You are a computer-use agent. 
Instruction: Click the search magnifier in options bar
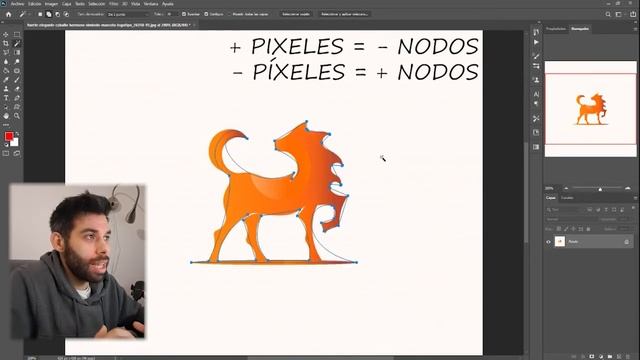pyautogui.click(x=608, y=14)
